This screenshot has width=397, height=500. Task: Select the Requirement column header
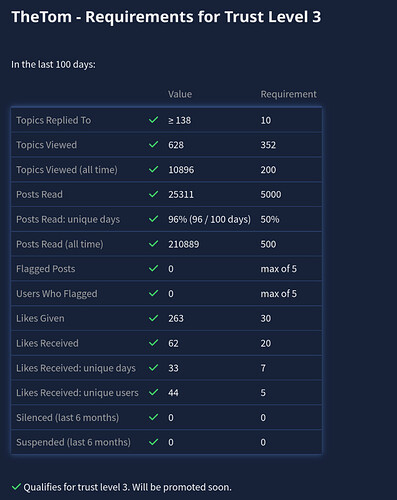pyautogui.click(x=288, y=94)
